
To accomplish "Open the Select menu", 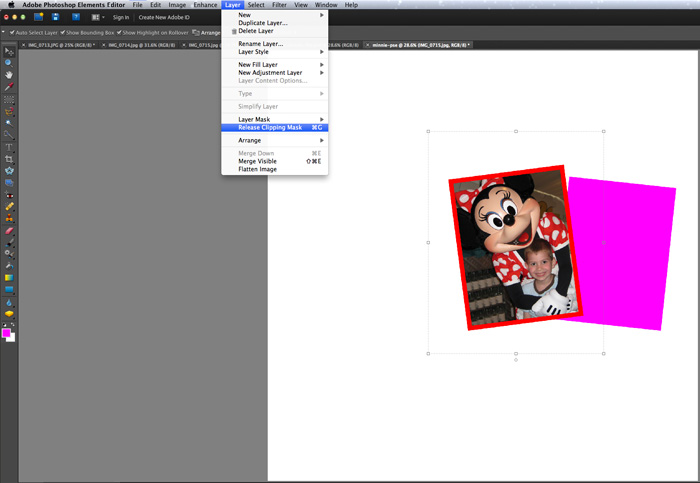I will click(256, 5).
